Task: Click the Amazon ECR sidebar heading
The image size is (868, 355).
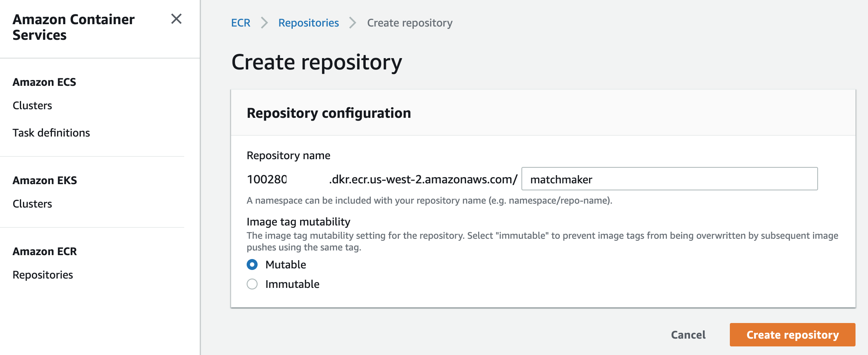Action: click(x=45, y=251)
